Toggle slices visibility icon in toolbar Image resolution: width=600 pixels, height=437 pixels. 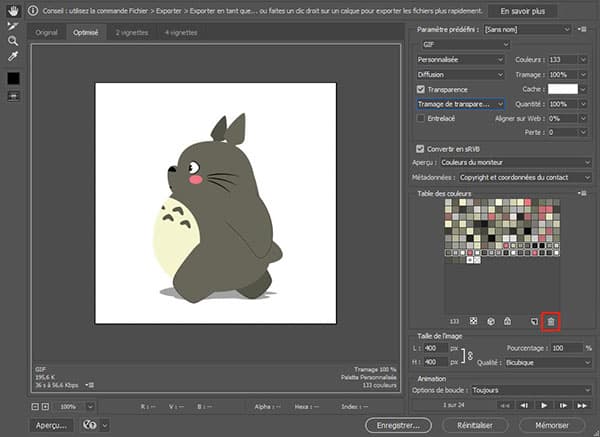13,96
